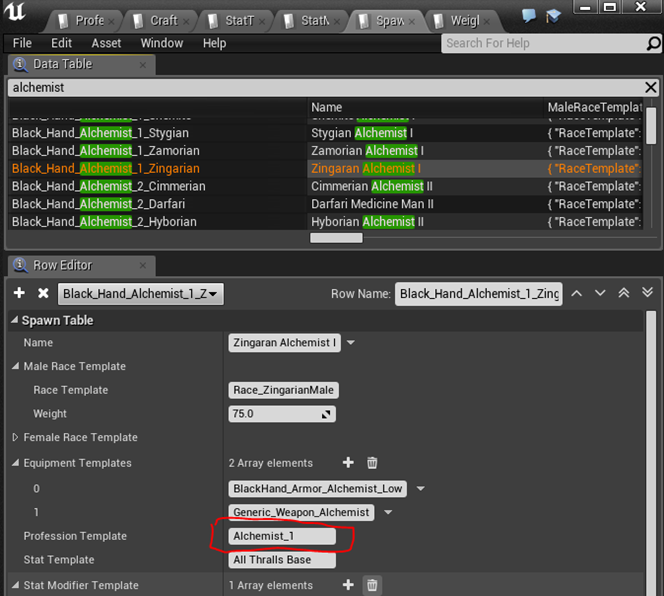
Task: Clear Stat Modifier Template array with trash icon
Action: (x=372, y=585)
